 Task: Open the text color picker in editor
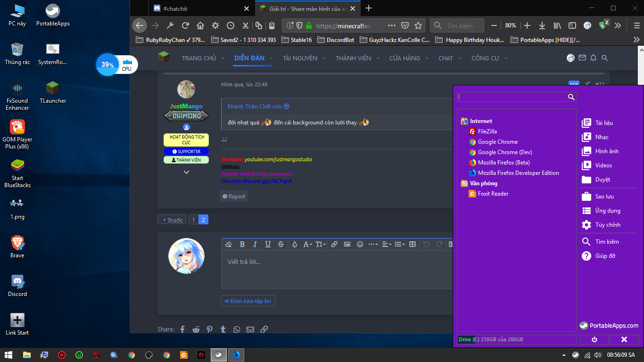tap(295, 244)
